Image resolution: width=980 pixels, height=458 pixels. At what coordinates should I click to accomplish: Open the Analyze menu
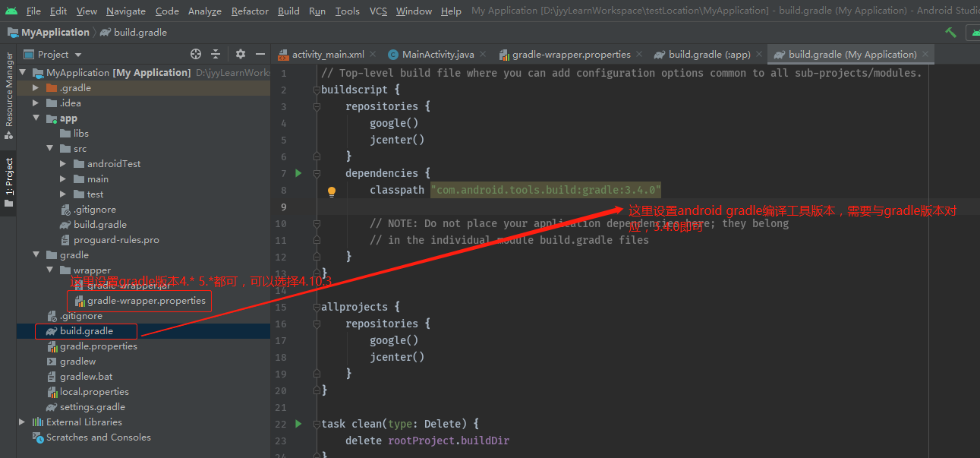(205, 11)
